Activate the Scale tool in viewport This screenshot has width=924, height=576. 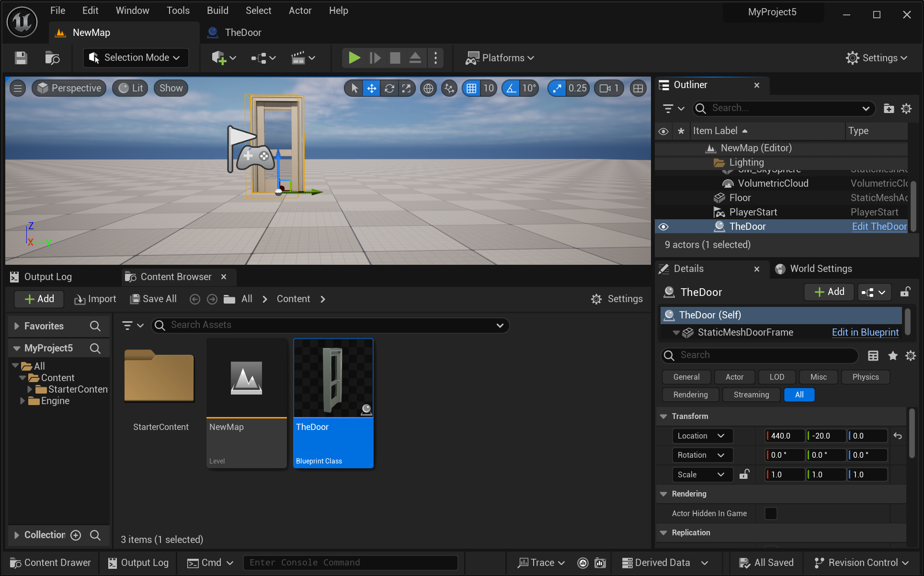(407, 88)
